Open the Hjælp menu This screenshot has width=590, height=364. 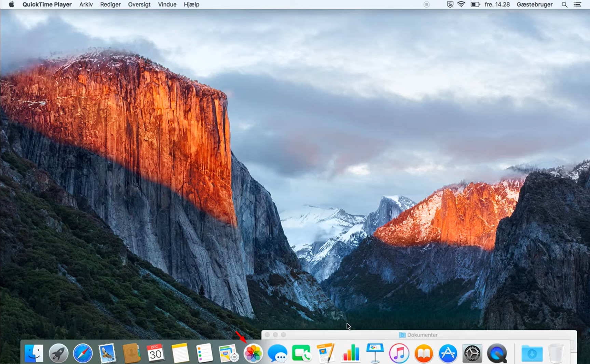[x=192, y=4]
